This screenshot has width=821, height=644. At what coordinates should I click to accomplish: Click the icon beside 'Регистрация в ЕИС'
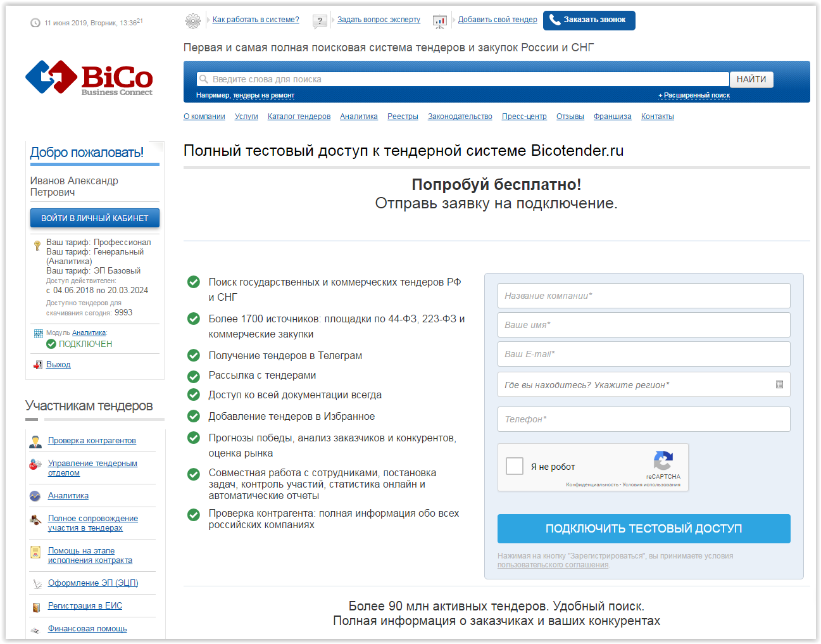pos(36,607)
